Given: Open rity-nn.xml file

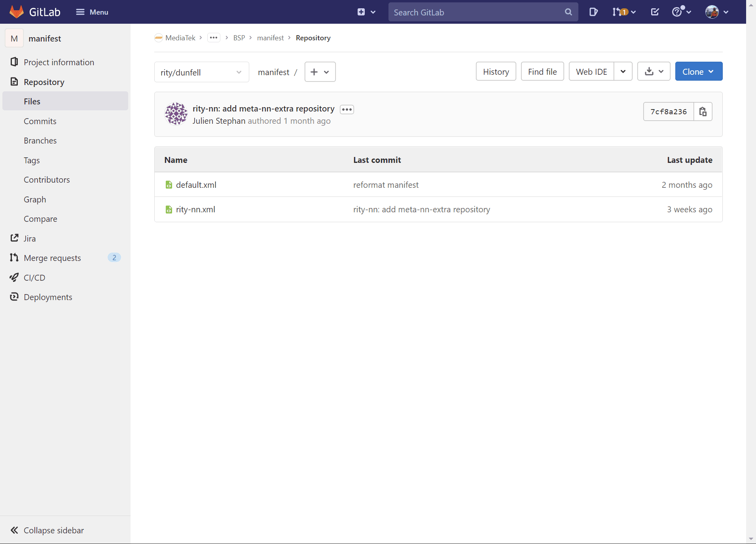Looking at the screenshot, I should (x=195, y=209).
